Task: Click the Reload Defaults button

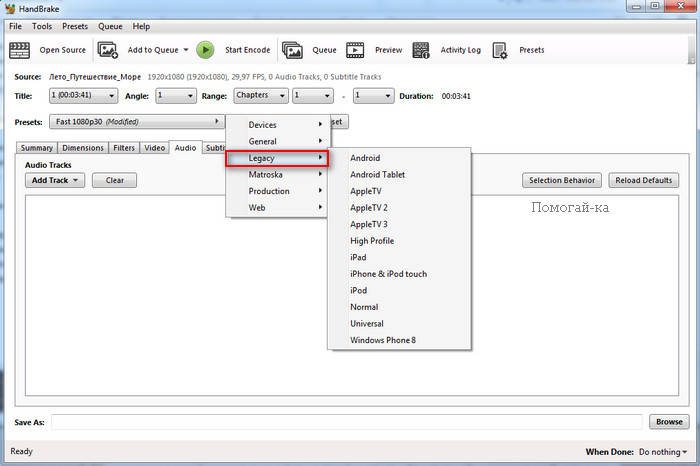Action: click(x=643, y=180)
